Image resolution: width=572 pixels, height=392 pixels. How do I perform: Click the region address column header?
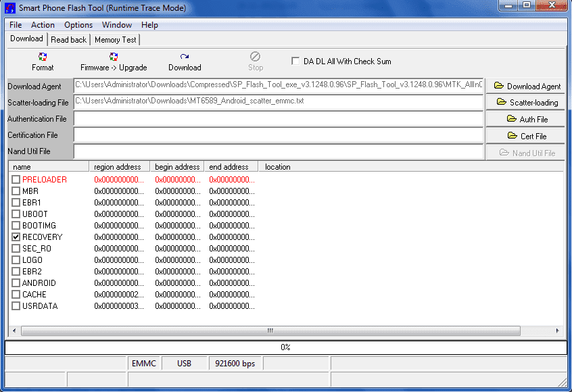pos(120,167)
